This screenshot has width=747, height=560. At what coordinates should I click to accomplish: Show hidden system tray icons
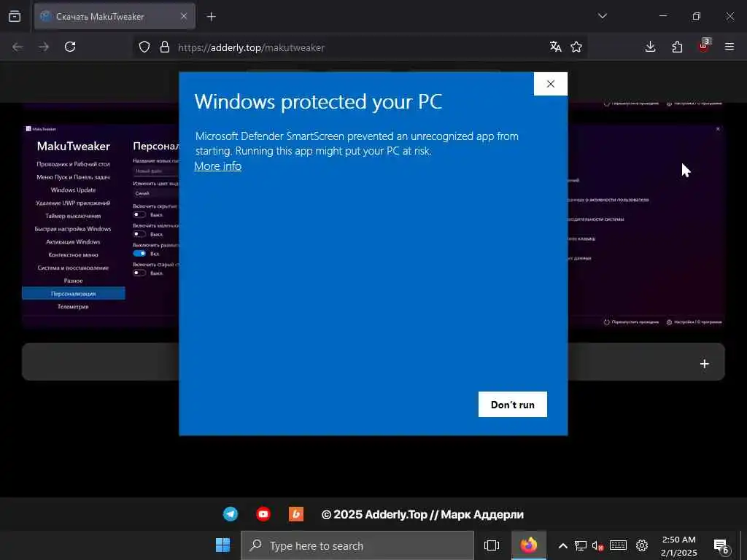pyautogui.click(x=562, y=545)
